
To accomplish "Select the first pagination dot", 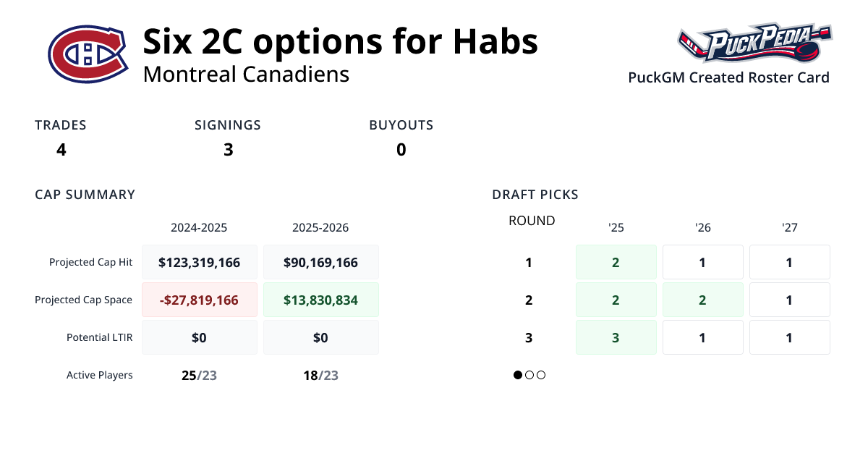I will (517, 375).
